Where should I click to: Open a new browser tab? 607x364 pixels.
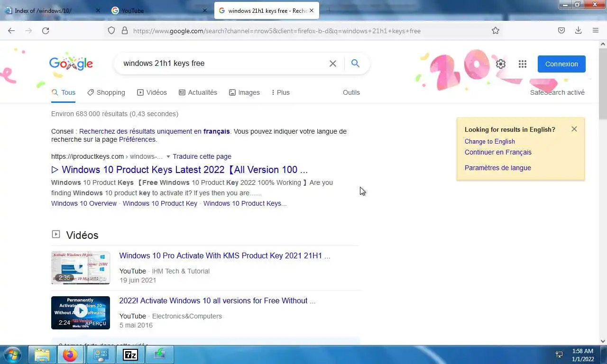pyautogui.click(x=329, y=10)
